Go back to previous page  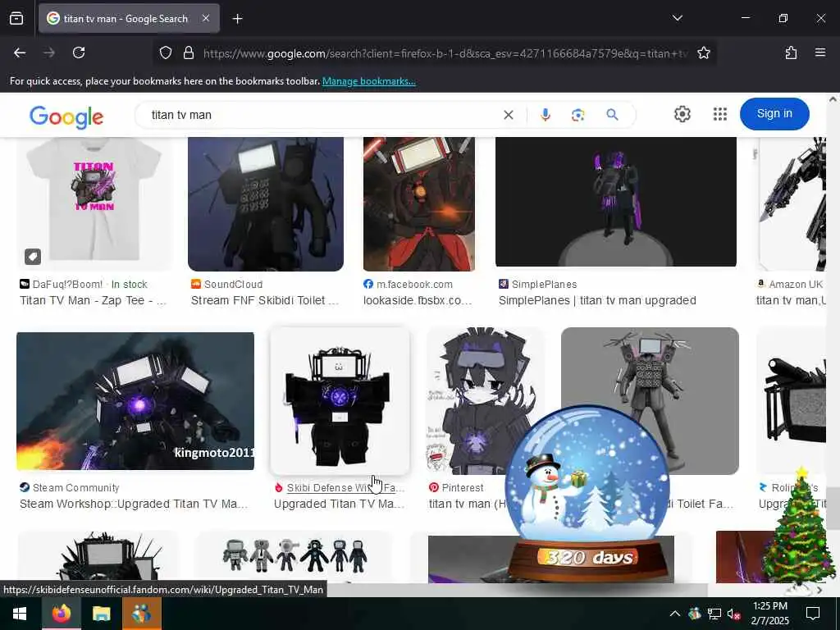(20, 52)
